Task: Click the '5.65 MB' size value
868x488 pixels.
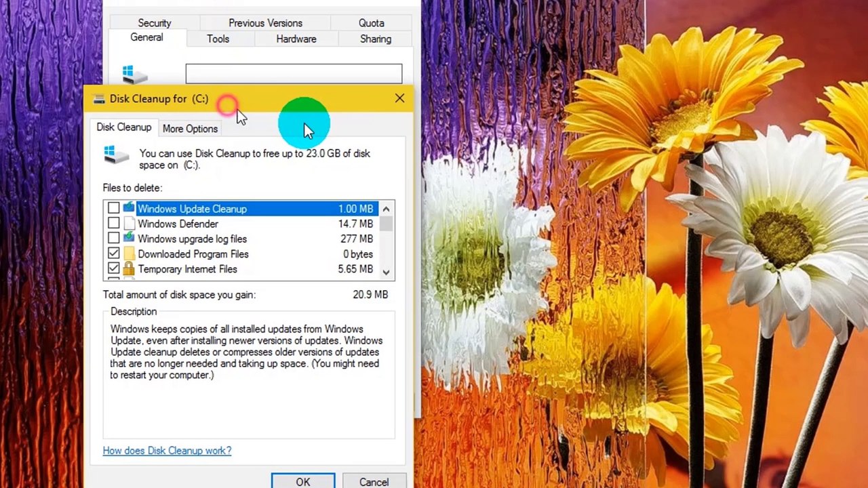Action: click(355, 269)
